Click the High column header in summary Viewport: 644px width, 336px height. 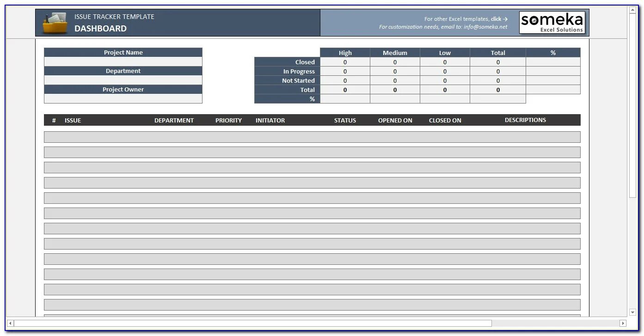click(x=345, y=53)
